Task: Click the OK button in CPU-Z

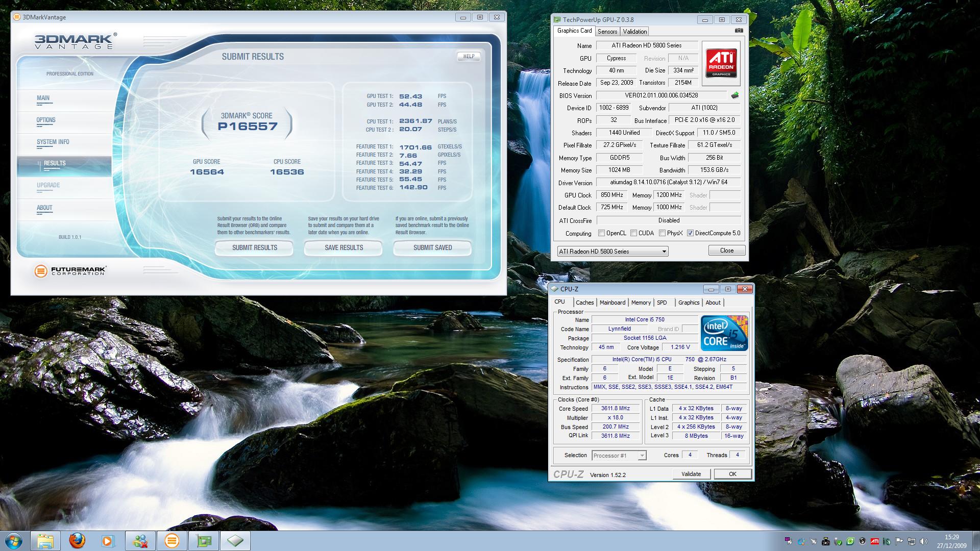Action: [x=732, y=474]
